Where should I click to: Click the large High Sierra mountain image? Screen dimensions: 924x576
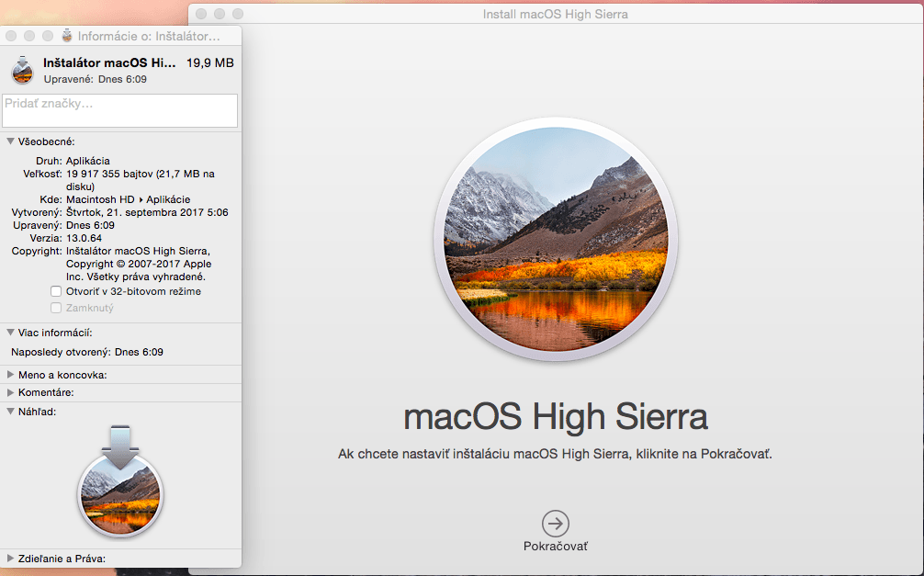(556, 239)
